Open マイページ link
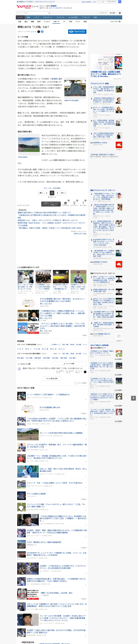The width and height of the screenshot is (138, 644). click(x=103, y=13)
